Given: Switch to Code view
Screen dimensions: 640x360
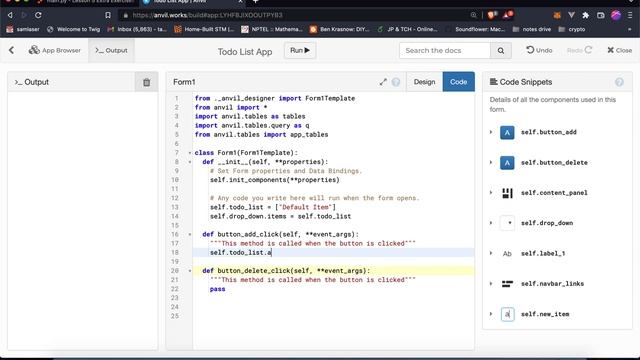Looking at the screenshot, I should click(x=458, y=82).
